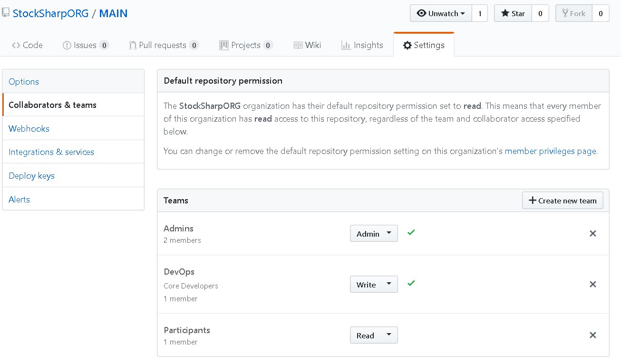Viewport: 621px width, 364px height.
Task: Open the DevOps team name
Action: 179,272
